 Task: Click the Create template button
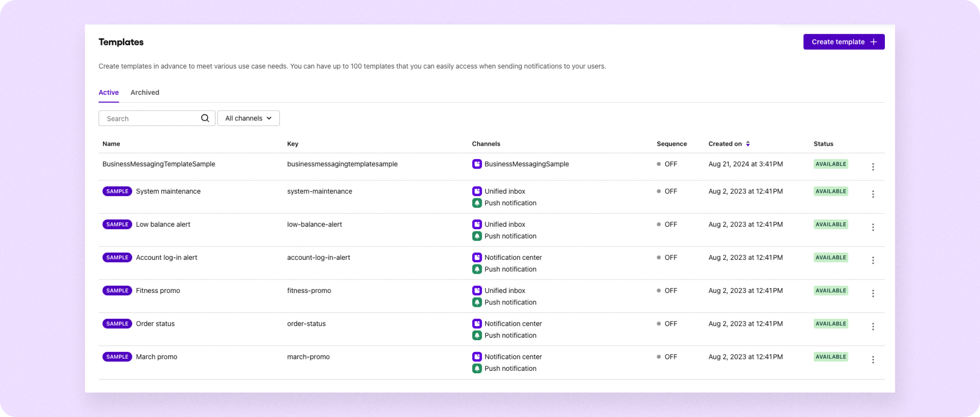844,42
